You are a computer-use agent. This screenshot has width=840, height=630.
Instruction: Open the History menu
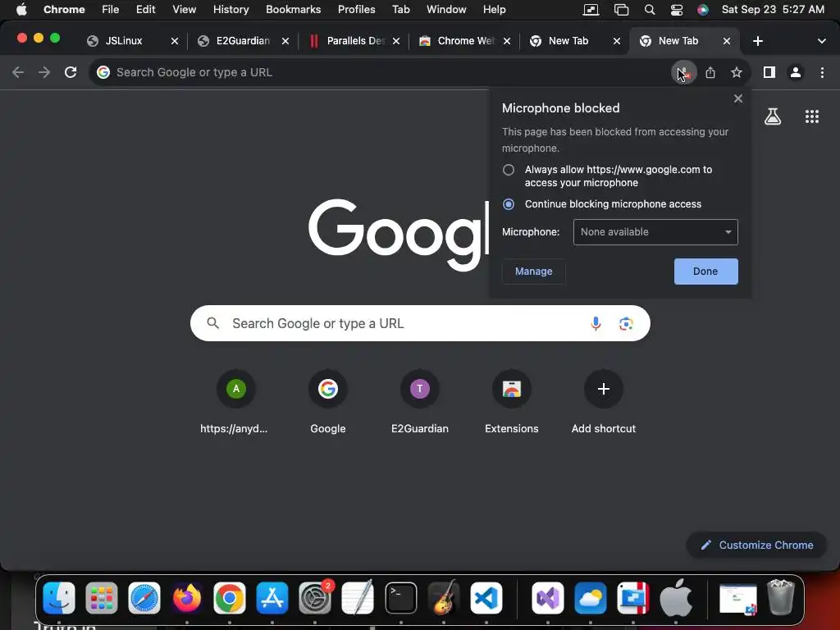(231, 10)
